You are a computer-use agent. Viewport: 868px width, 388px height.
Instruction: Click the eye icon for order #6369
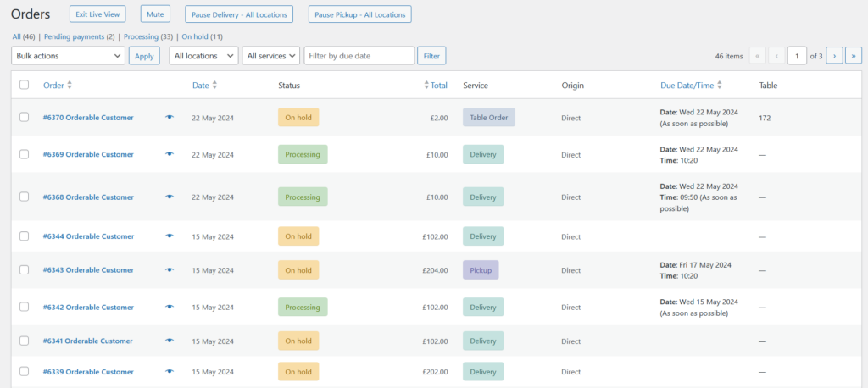(x=170, y=154)
